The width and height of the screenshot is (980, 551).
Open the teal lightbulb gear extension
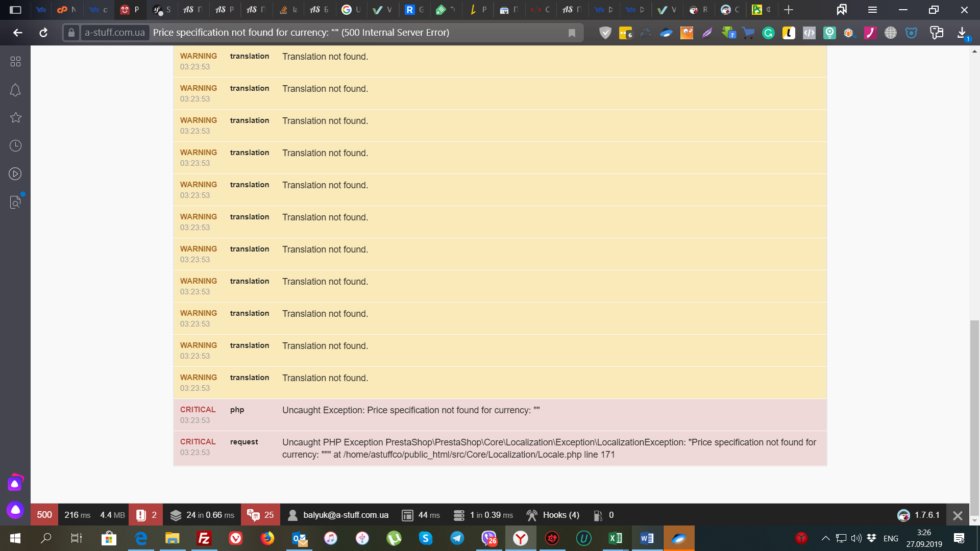(829, 33)
